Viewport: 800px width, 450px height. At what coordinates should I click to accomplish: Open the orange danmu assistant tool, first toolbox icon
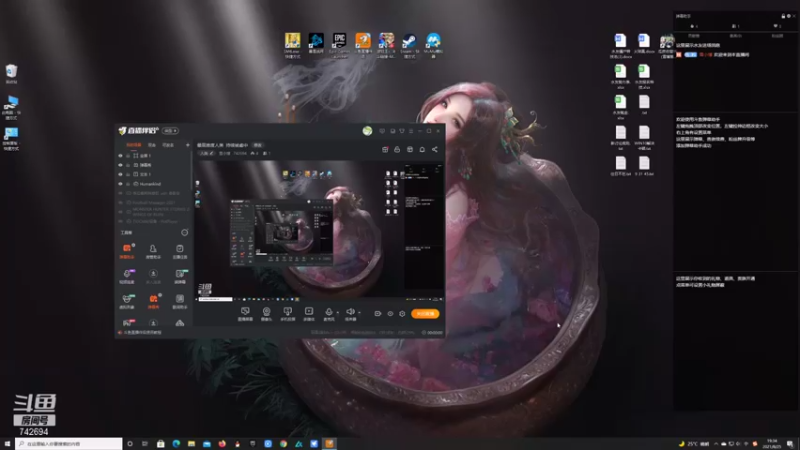pos(127,251)
